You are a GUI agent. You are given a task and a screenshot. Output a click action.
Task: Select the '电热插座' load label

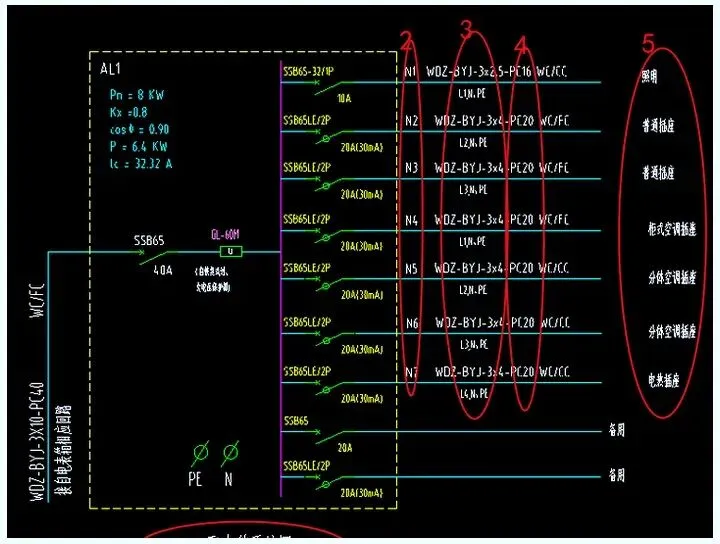pyautogui.click(x=664, y=380)
